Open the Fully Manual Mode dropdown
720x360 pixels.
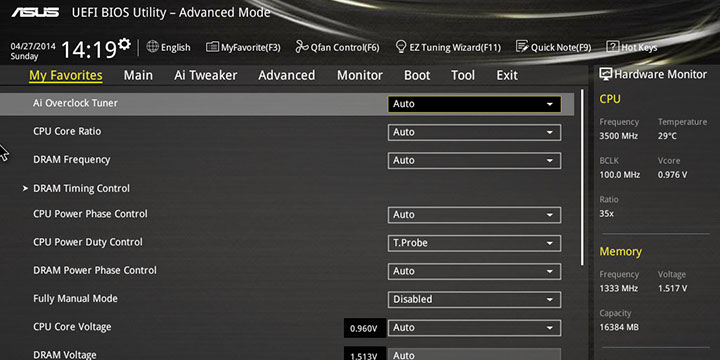pyautogui.click(x=474, y=300)
